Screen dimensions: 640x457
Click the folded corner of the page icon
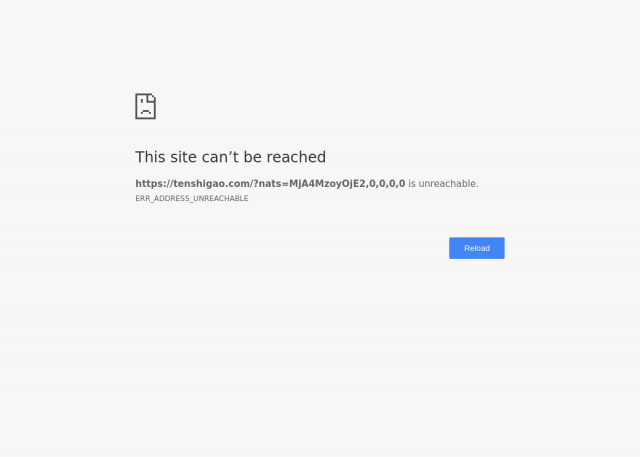pos(152,98)
